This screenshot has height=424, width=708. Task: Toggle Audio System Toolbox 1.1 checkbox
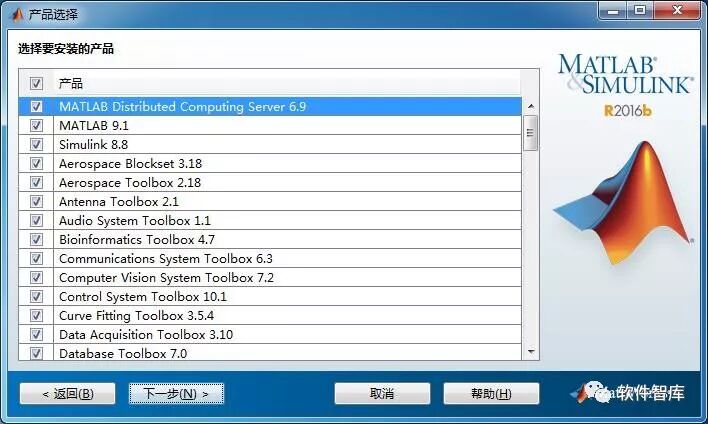point(36,220)
